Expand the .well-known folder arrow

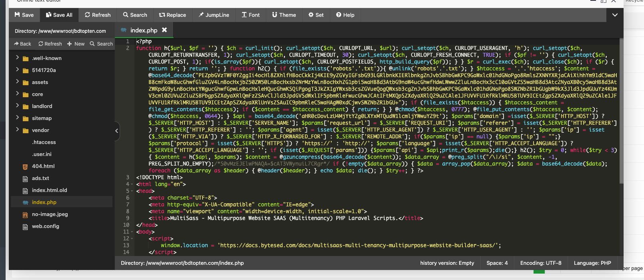pos(17,58)
